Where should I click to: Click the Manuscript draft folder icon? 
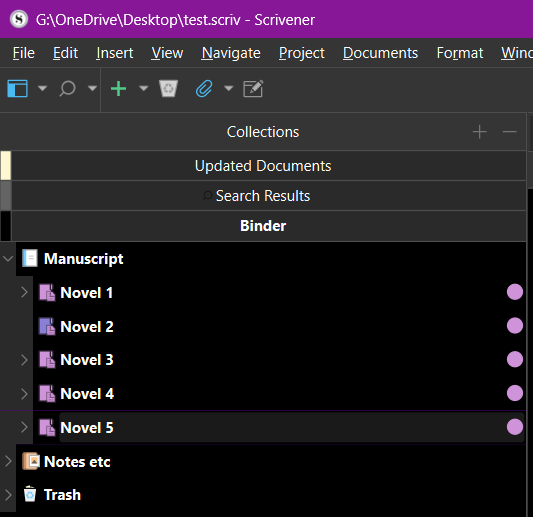pyautogui.click(x=30, y=258)
